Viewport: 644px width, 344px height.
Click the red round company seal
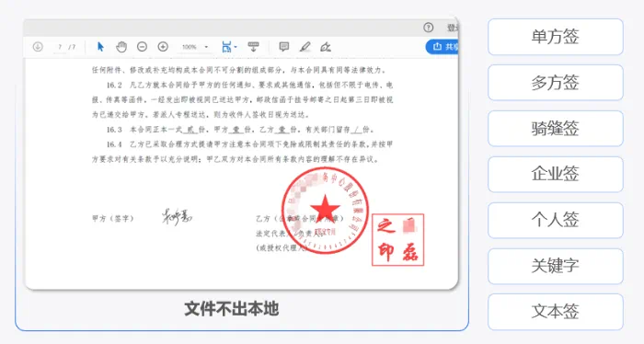coord(326,211)
